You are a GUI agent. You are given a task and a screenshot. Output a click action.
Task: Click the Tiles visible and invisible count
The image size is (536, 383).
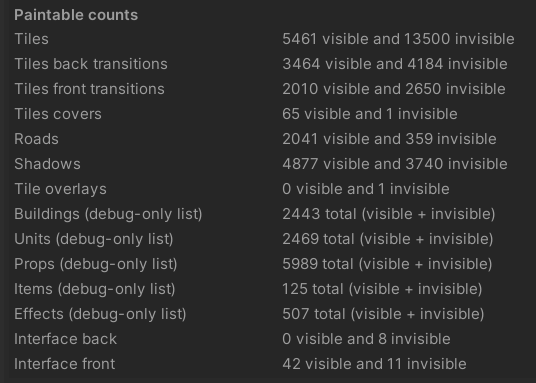pyautogui.click(x=398, y=39)
